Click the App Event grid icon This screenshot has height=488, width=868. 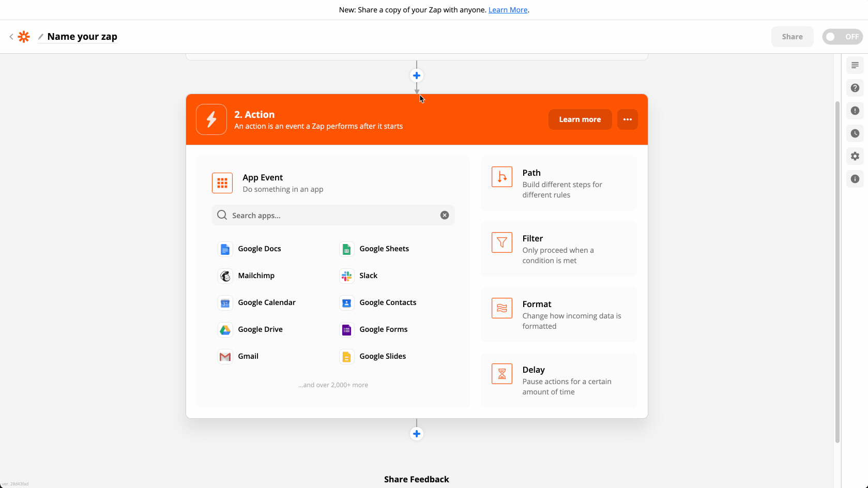tap(222, 183)
